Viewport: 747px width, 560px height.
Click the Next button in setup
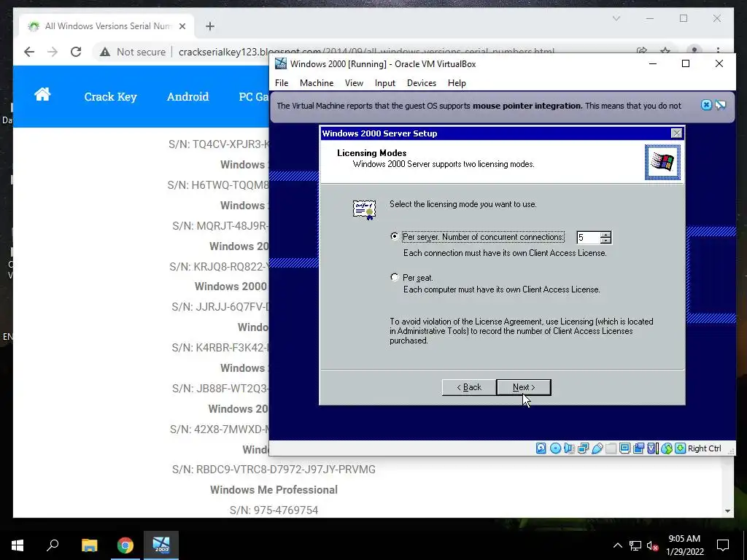point(524,387)
